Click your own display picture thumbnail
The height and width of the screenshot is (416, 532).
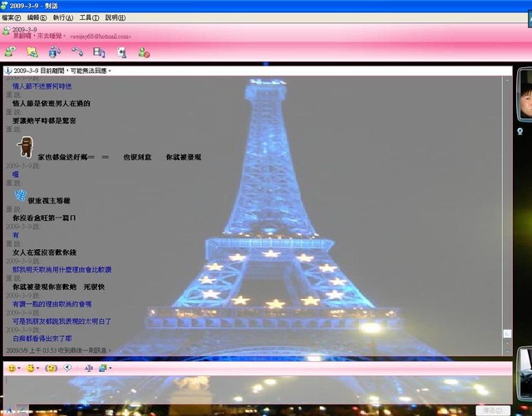pyautogui.click(x=525, y=373)
